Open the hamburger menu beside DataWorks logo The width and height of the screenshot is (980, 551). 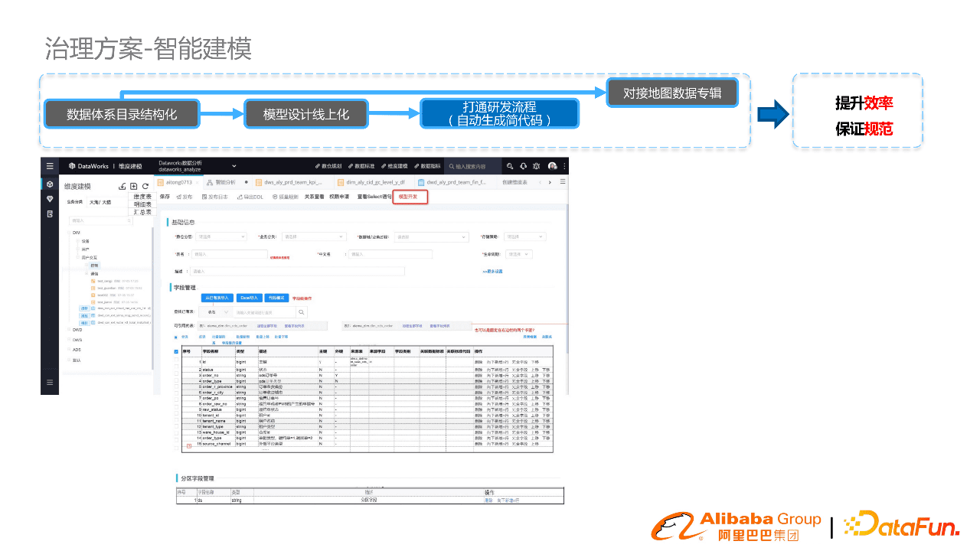(50, 166)
